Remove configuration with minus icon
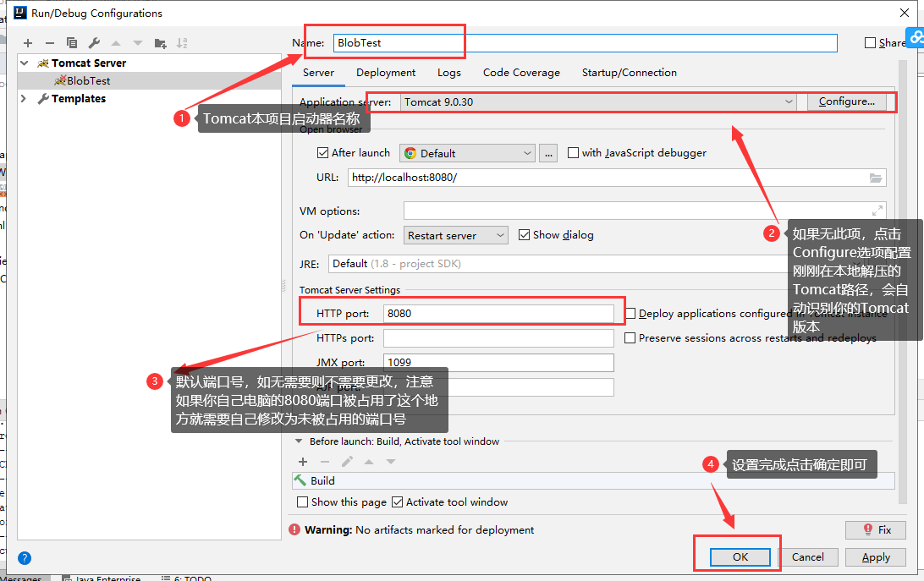The height and width of the screenshot is (581, 924). pyautogui.click(x=50, y=43)
